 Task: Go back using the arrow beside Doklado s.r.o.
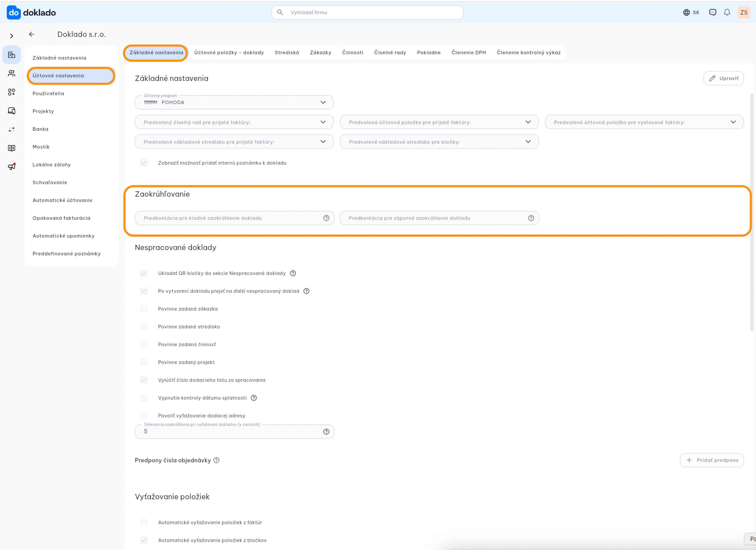[32, 34]
